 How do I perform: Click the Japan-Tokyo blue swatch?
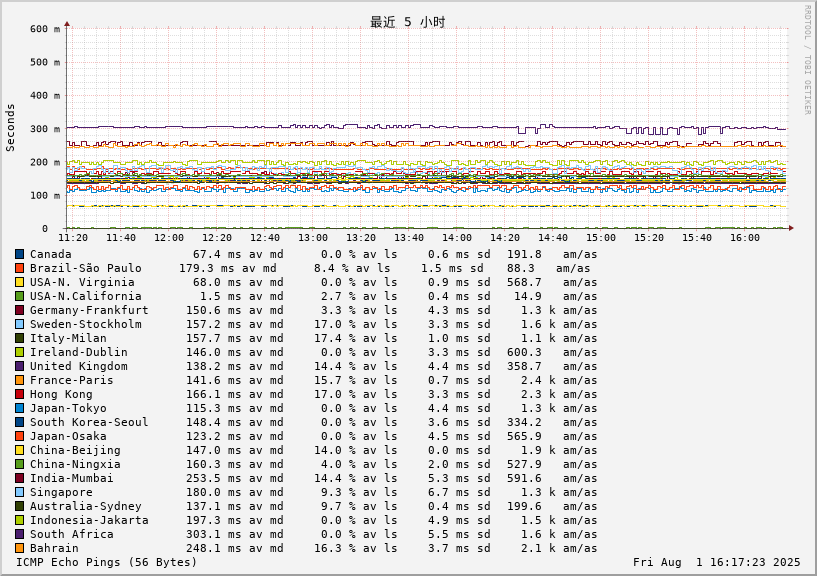tap(19, 408)
